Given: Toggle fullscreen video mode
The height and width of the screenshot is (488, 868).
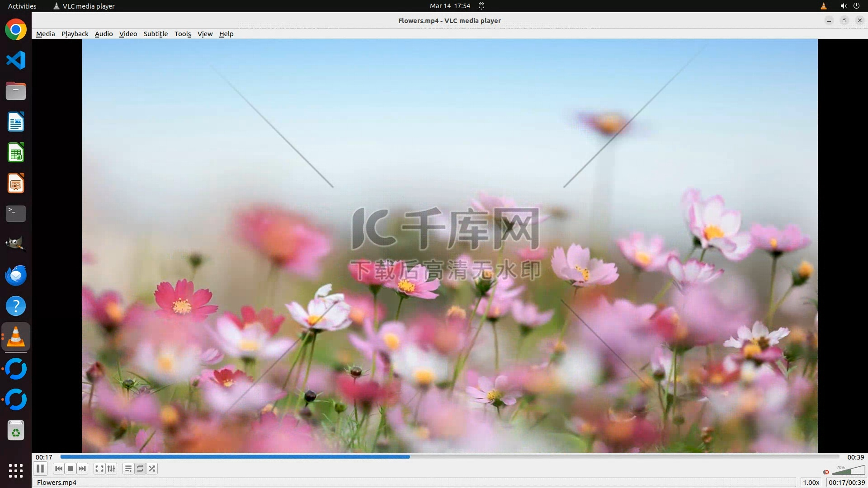Looking at the screenshot, I should point(99,469).
